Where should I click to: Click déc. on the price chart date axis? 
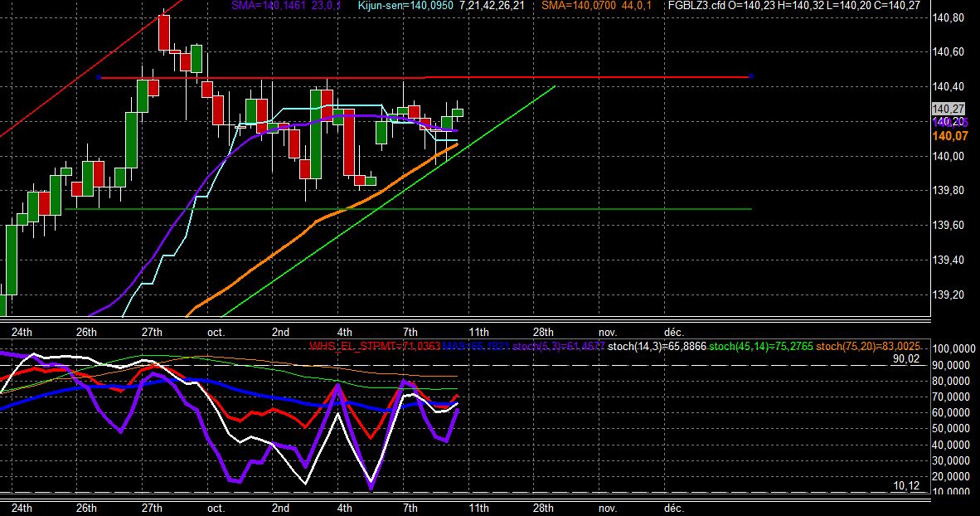(x=674, y=332)
